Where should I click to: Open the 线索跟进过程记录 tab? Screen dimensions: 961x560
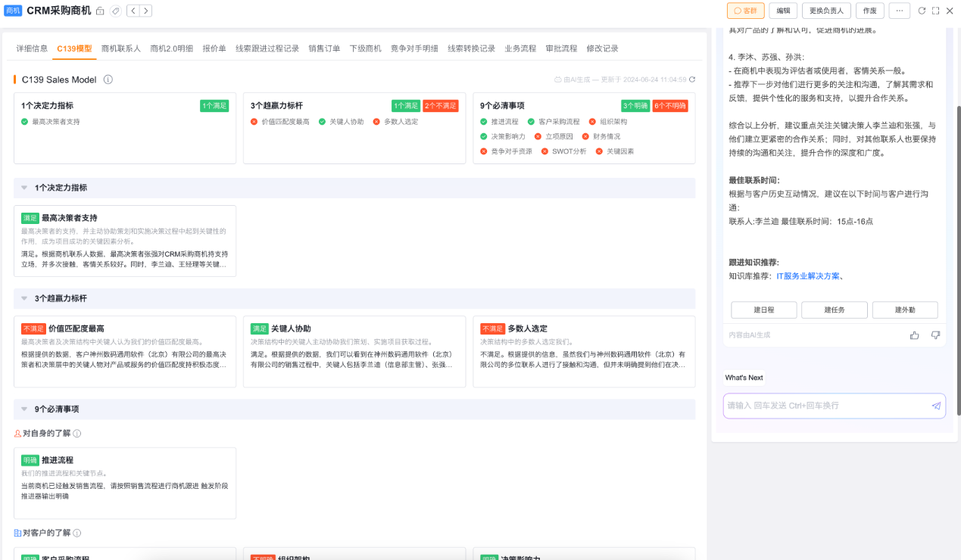tap(267, 48)
